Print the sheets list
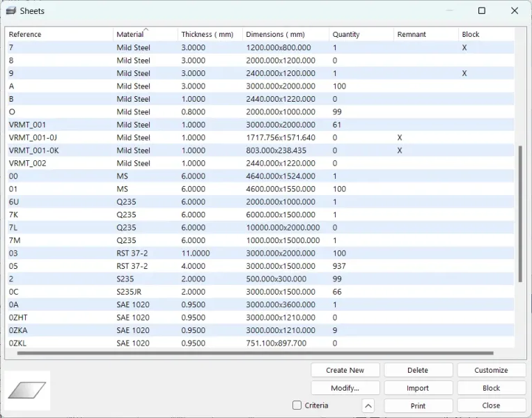 coord(418,405)
